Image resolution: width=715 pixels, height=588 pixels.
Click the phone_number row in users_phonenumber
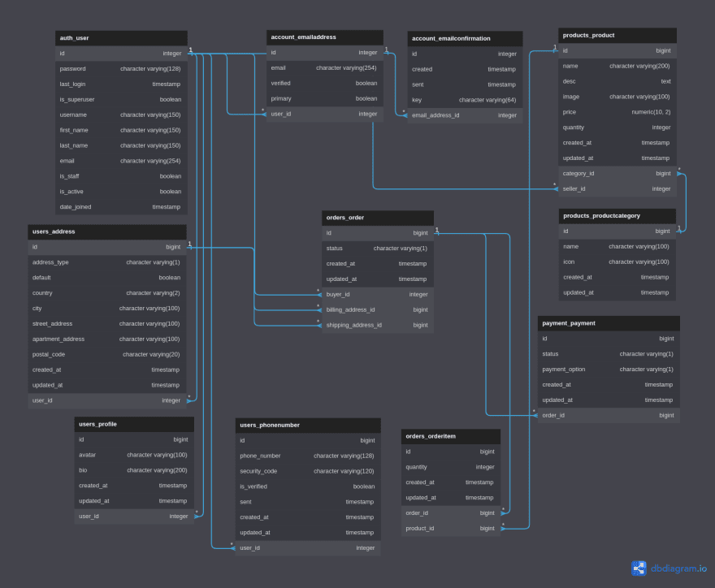click(308, 456)
